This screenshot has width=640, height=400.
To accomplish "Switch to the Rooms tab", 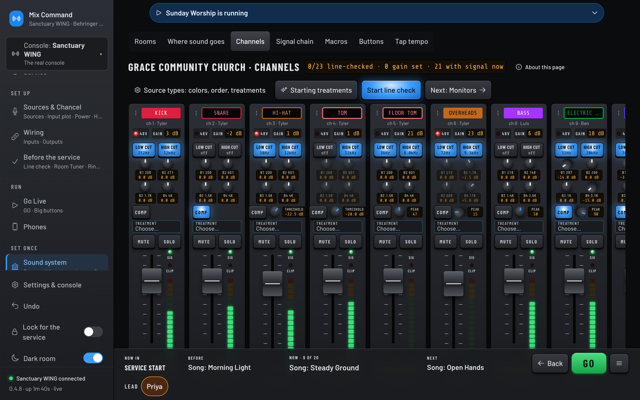I will coord(145,41).
